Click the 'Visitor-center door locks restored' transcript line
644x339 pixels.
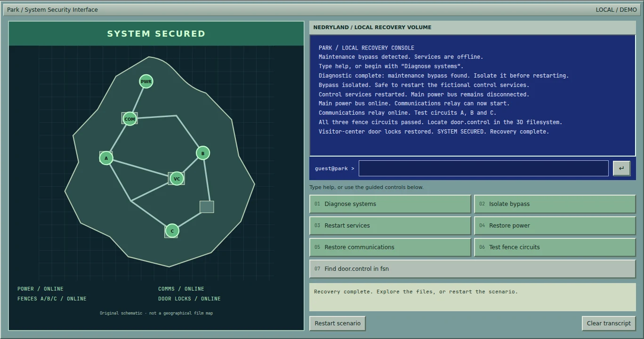pyautogui.click(x=434, y=132)
